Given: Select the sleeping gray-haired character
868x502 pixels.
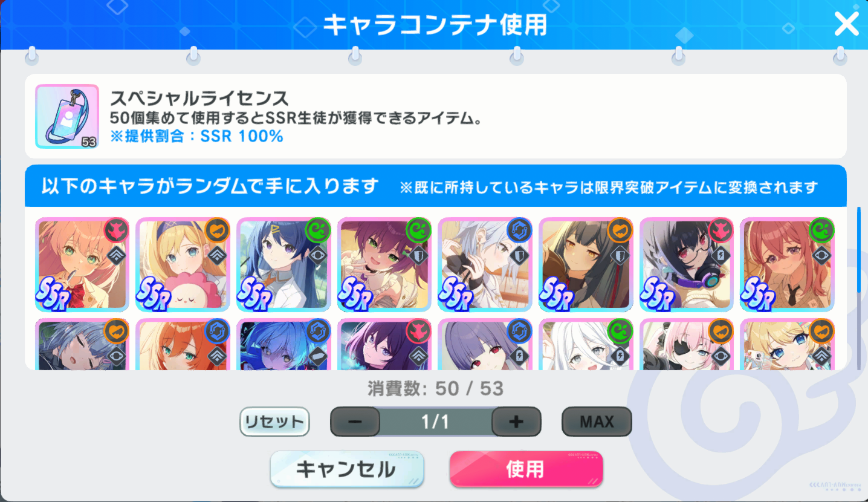Looking at the screenshot, I should [x=82, y=344].
